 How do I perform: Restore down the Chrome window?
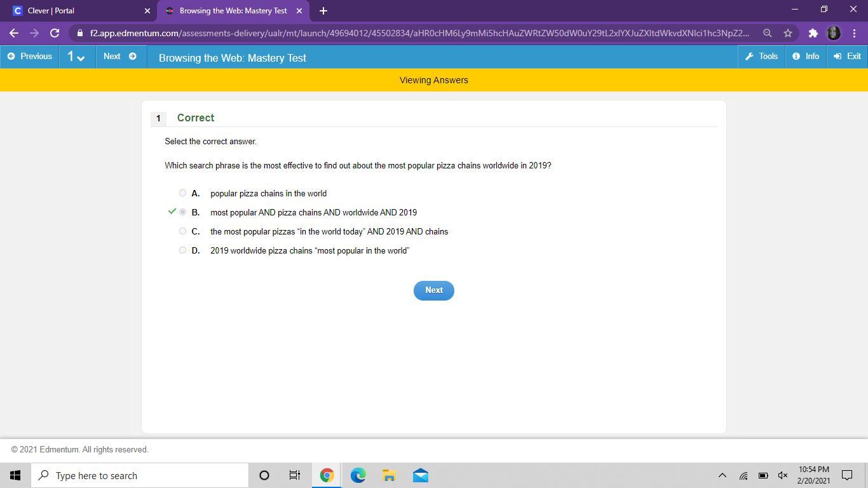point(824,10)
